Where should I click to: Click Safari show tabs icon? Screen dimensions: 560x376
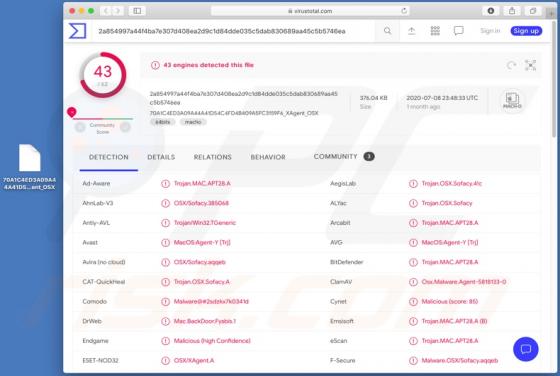[x=532, y=11]
